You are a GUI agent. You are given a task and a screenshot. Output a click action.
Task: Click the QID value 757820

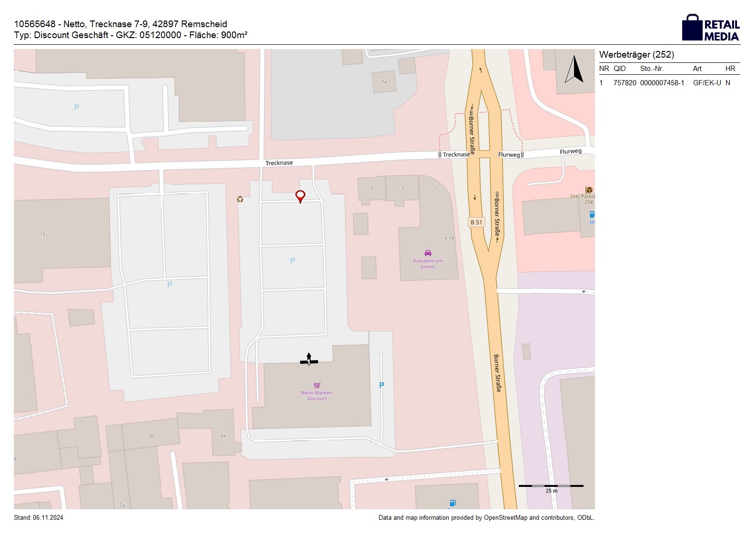point(625,83)
